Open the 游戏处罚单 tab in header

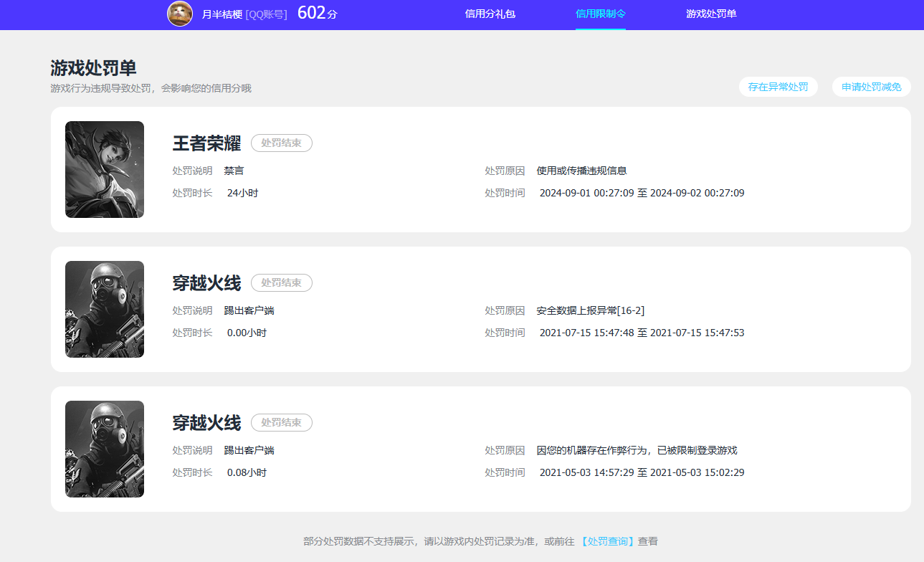pos(711,14)
